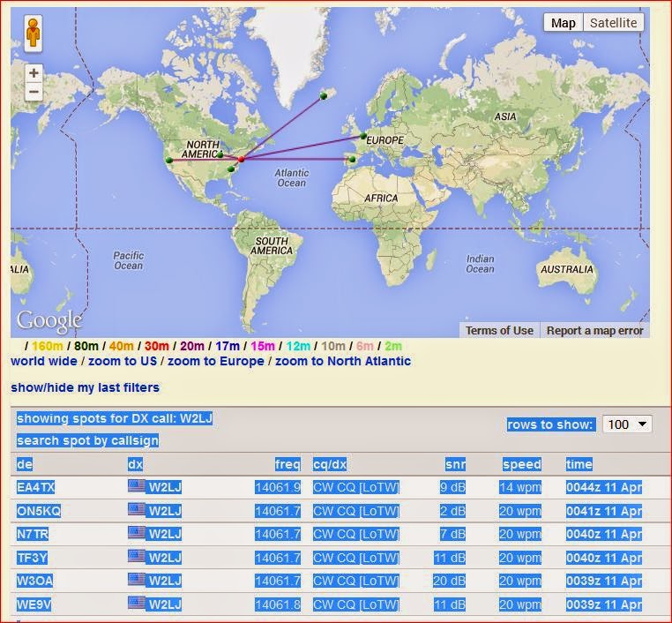The width and height of the screenshot is (672, 623).
Task: Click zoom to US link
Action: tap(123, 361)
